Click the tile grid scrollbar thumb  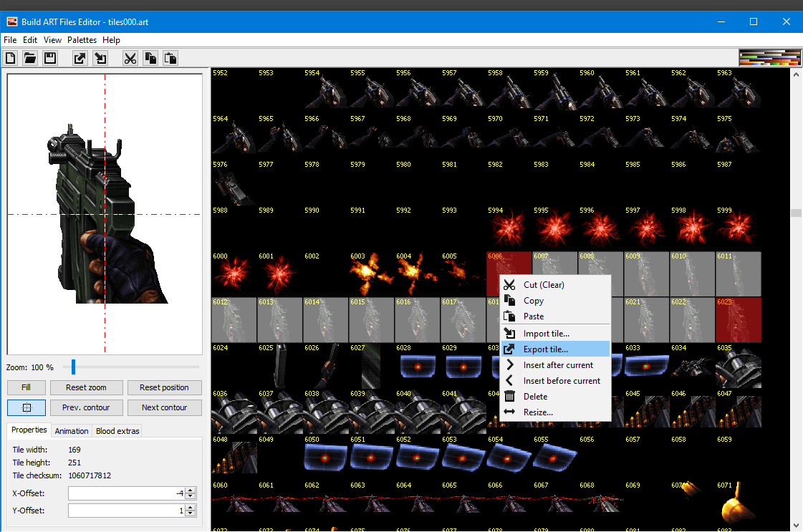(796, 213)
